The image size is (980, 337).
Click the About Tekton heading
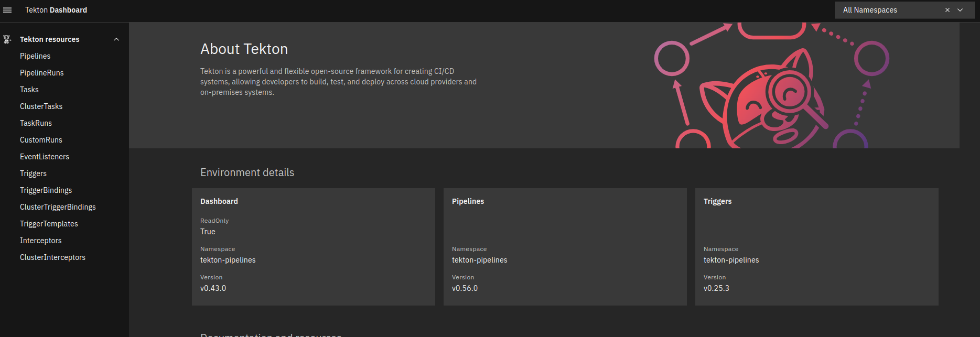pos(244,49)
